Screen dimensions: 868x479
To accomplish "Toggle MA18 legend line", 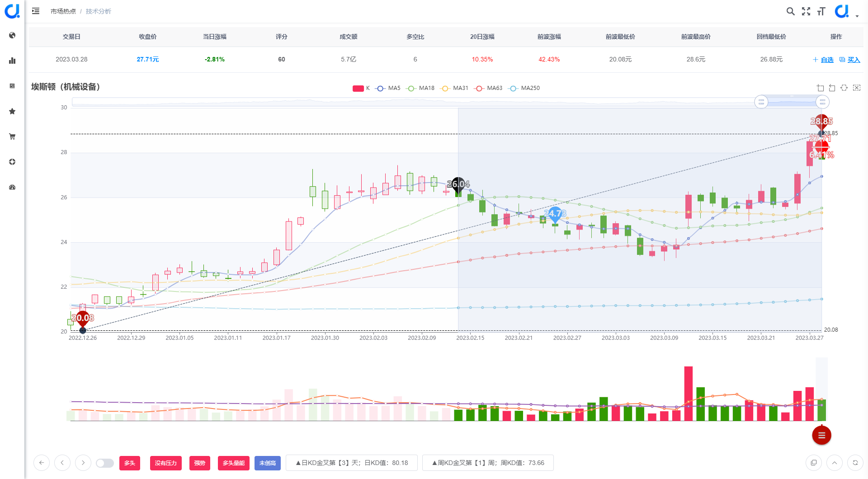I will coord(420,88).
